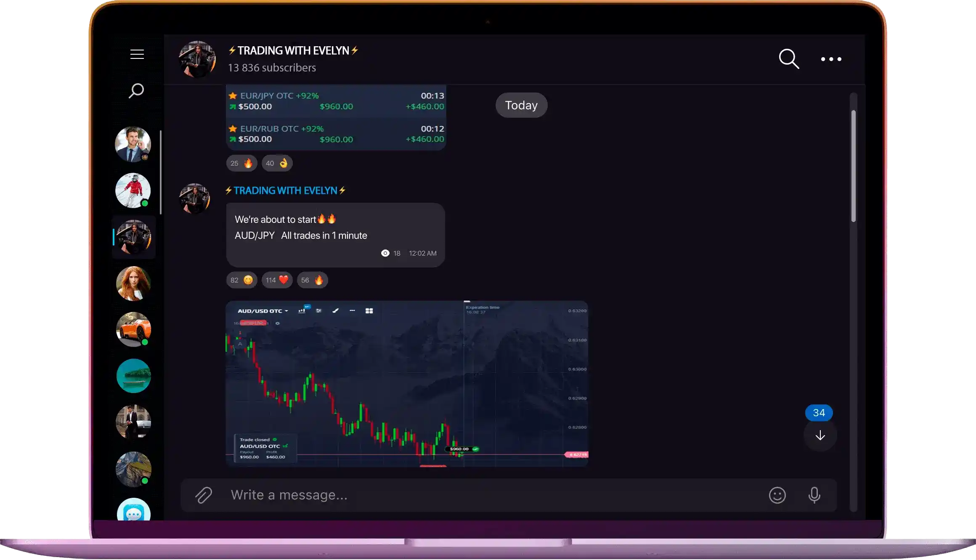Click the microphone voice message icon
Screen dimensions: 976x560
pyautogui.click(x=814, y=495)
